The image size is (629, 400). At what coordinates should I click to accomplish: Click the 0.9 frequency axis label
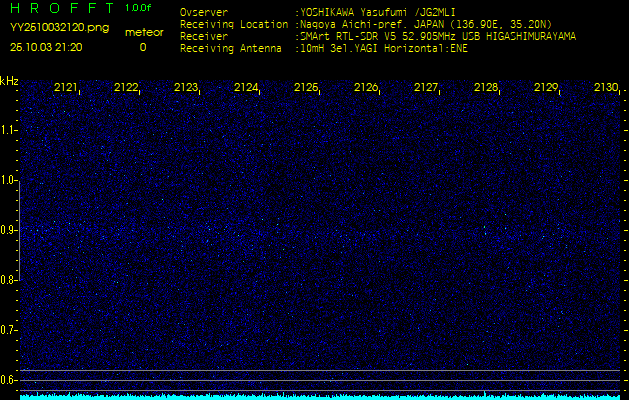pyautogui.click(x=9, y=230)
